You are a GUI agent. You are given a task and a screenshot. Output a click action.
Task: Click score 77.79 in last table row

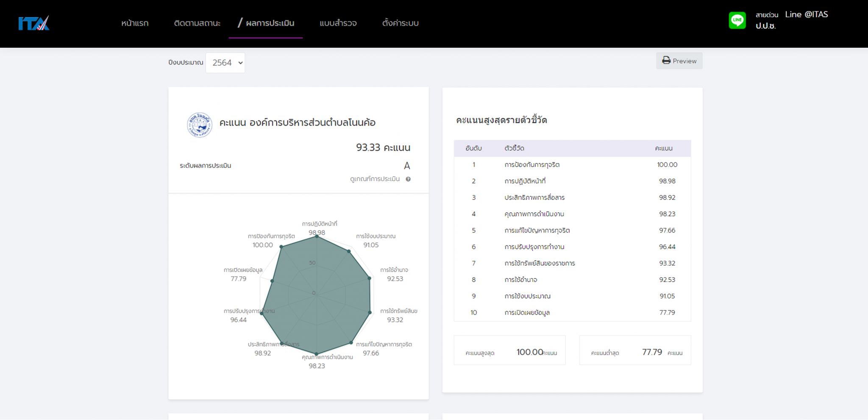[667, 313]
